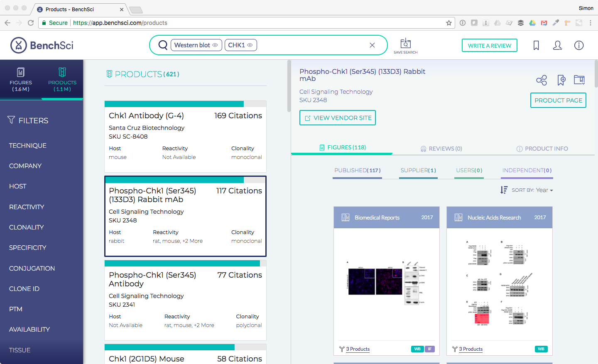Open 3 Products link on Biomedical Reports card
The image size is (598, 364).
(358, 349)
